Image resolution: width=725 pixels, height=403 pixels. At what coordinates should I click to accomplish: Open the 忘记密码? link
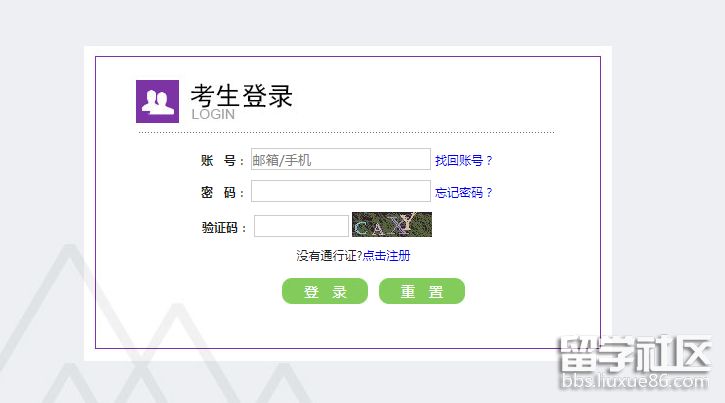point(464,193)
